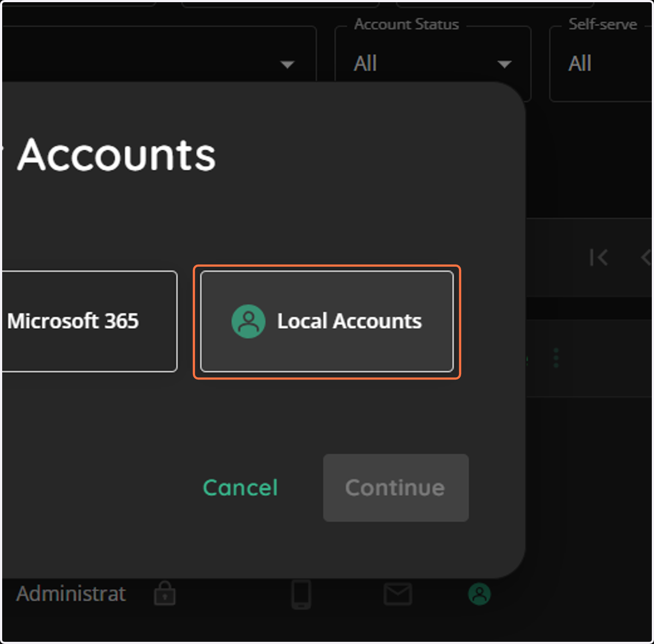Click the green user icon in Administrat row
The width and height of the screenshot is (654, 644).
click(480, 594)
